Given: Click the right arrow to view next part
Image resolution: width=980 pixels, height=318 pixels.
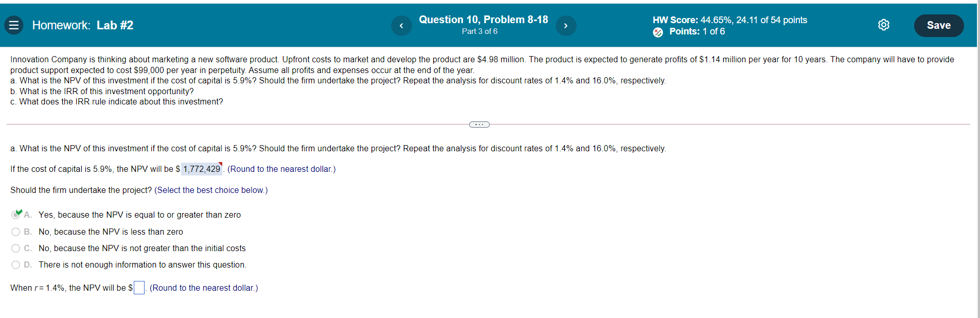Looking at the screenshot, I should (x=566, y=25).
